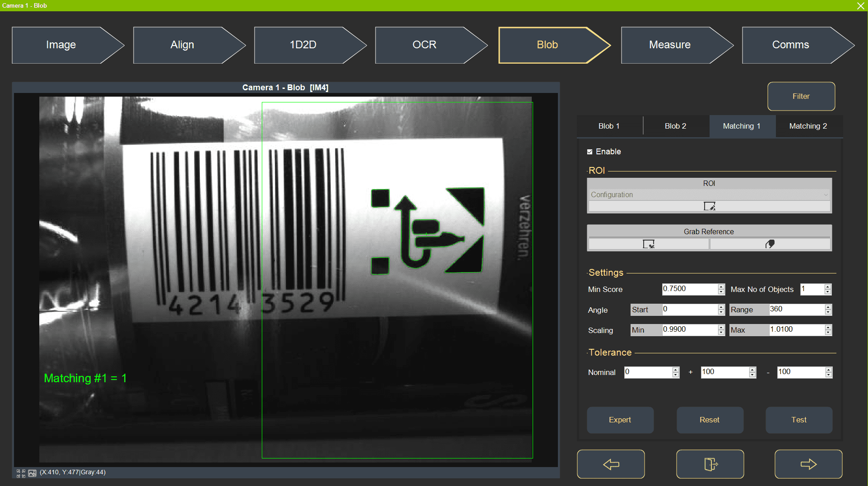Screen dimensions: 868x486
Task: Select the Matching 1 tab
Action: (x=742, y=126)
